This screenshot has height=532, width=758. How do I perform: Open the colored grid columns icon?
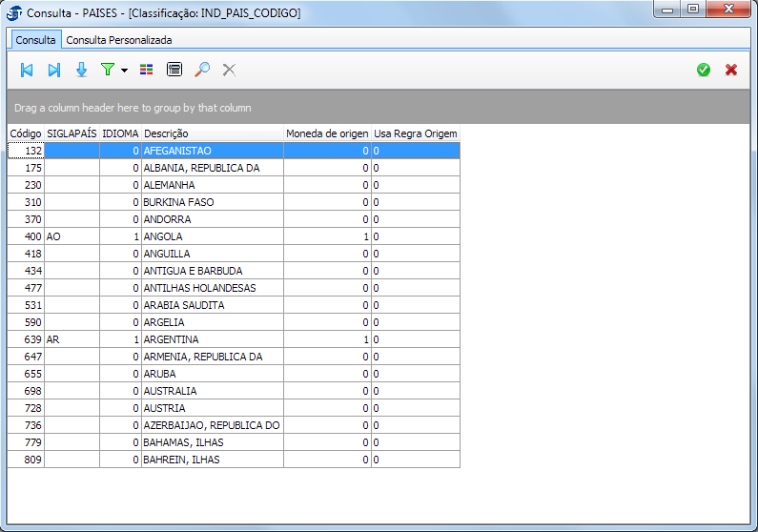[146, 70]
